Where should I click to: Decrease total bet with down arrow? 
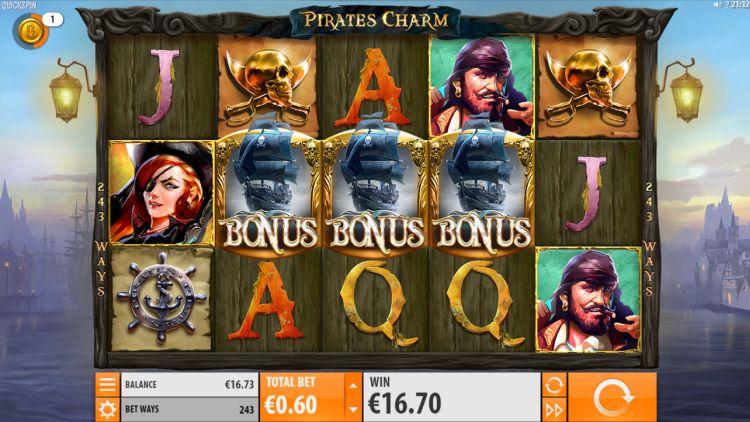pos(353,410)
